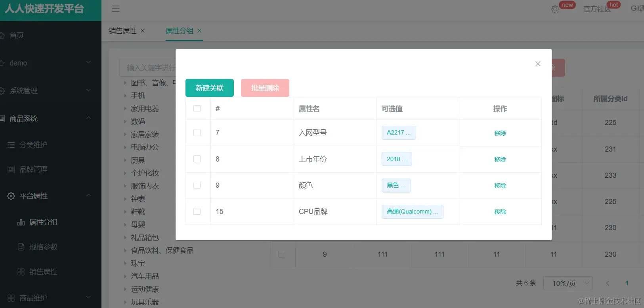Click the 品牌管理 icon in sidebar
Viewport: 644px width, 308px height.
(x=11, y=169)
